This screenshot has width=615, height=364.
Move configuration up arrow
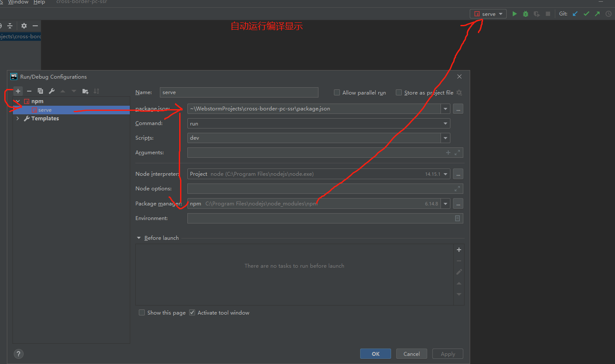pyautogui.click(x=63, y=91)
